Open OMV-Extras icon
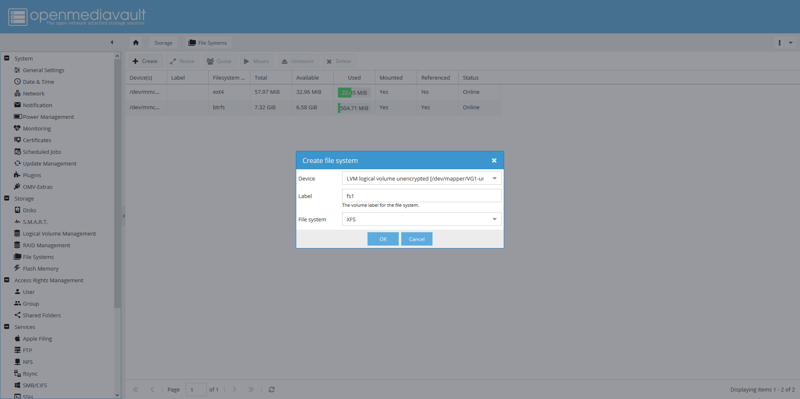Image resolution: width=800 pixels, height=399 pixels. tap(17, 187)
